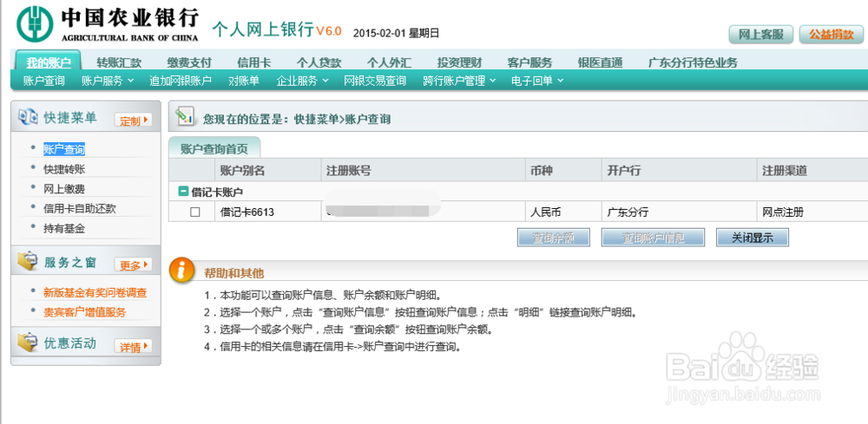868x424 pixels.
Task: Click the 2015-02-01 星期日 date text
Action: point(397,33)
